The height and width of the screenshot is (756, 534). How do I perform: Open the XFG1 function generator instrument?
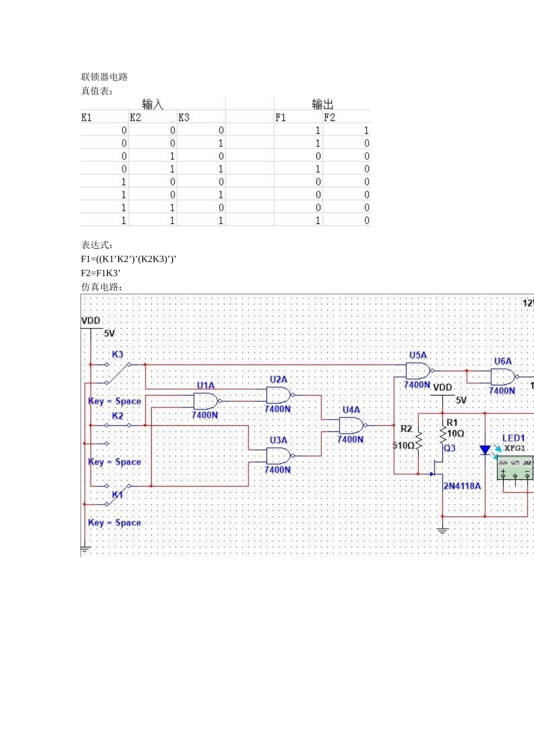pyautogui.click(x=515, y=468)
